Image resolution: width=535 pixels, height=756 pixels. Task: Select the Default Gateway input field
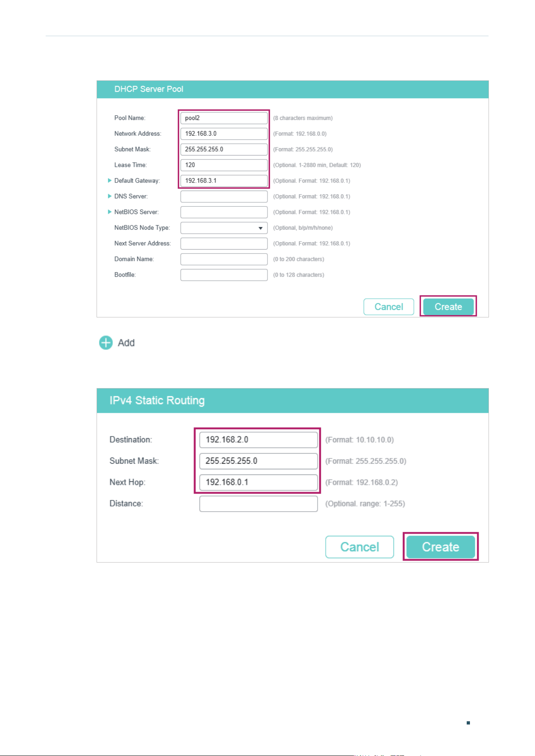224,181
